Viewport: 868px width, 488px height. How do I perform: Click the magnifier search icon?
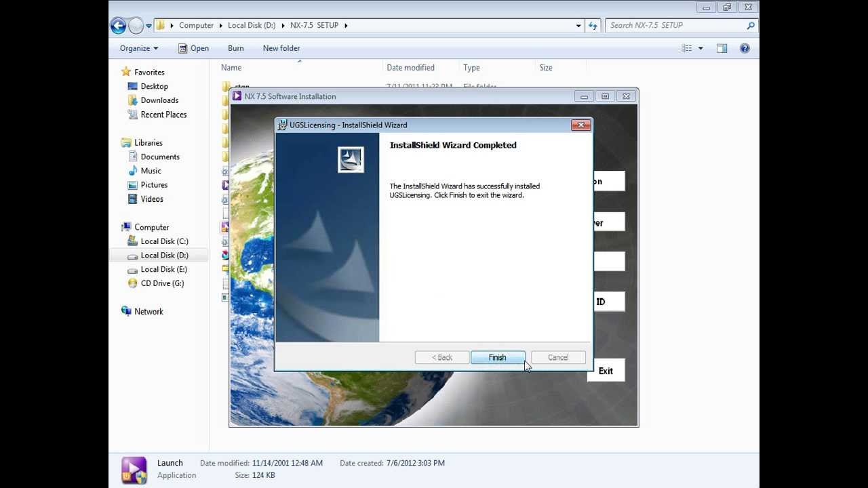point(750,25)
